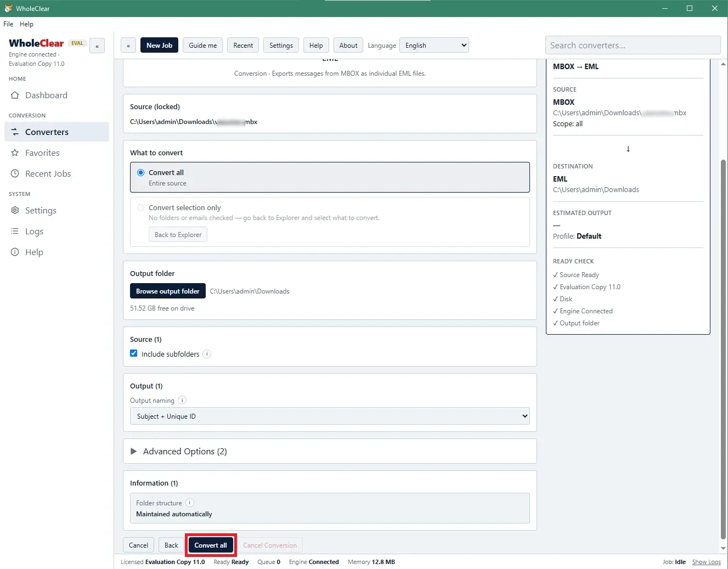Click 'Profile: Default' in summary panel
Screen dimensions: 728x569
click(x=577, y=236)
